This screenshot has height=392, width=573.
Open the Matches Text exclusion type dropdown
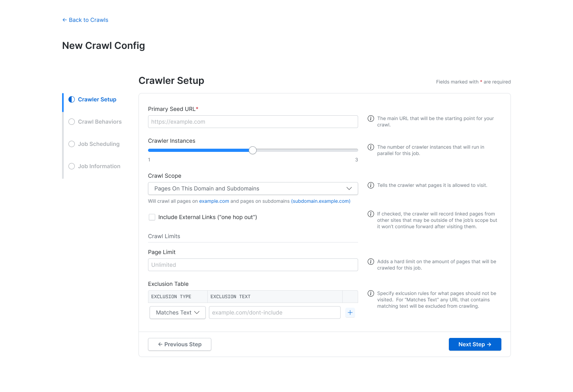[x=177, y=312]
